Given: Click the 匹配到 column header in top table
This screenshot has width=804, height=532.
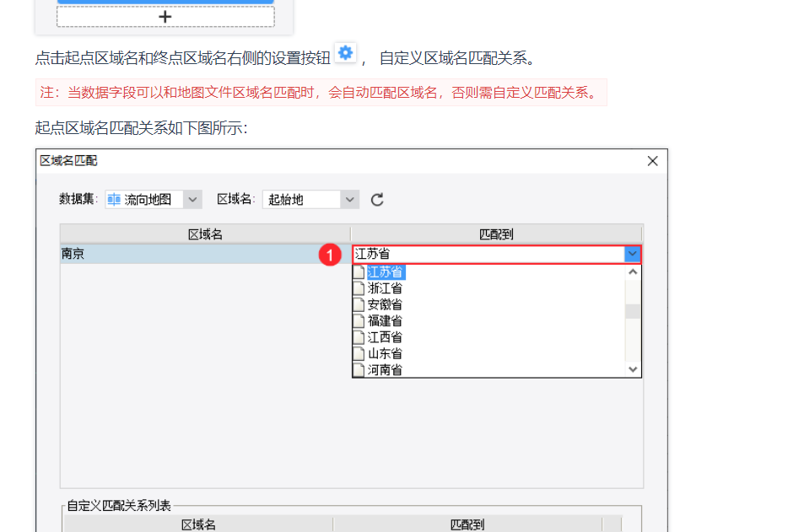Looking at the screenshot, I should click(x=496, y=234).
